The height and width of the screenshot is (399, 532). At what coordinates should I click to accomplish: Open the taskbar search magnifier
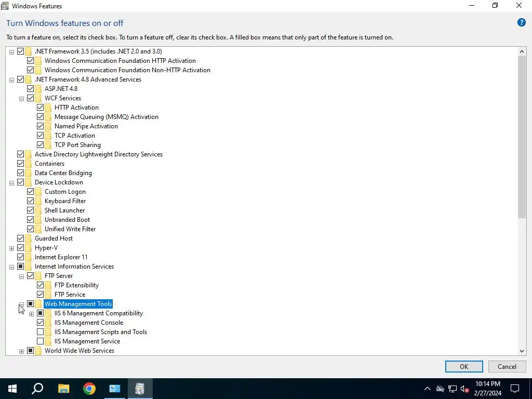pyautogui.click(x=37, y=389)
